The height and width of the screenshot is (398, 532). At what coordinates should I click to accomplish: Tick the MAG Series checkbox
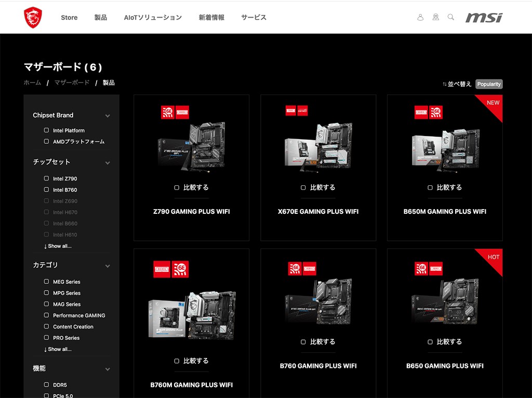click(46, 304)
